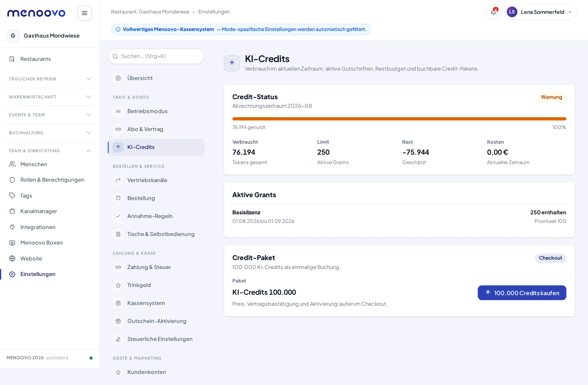Screen dimensions: 588x385
Task: Click the Menschen people icon
Action: pyautogui.click(x=12, y=164)
